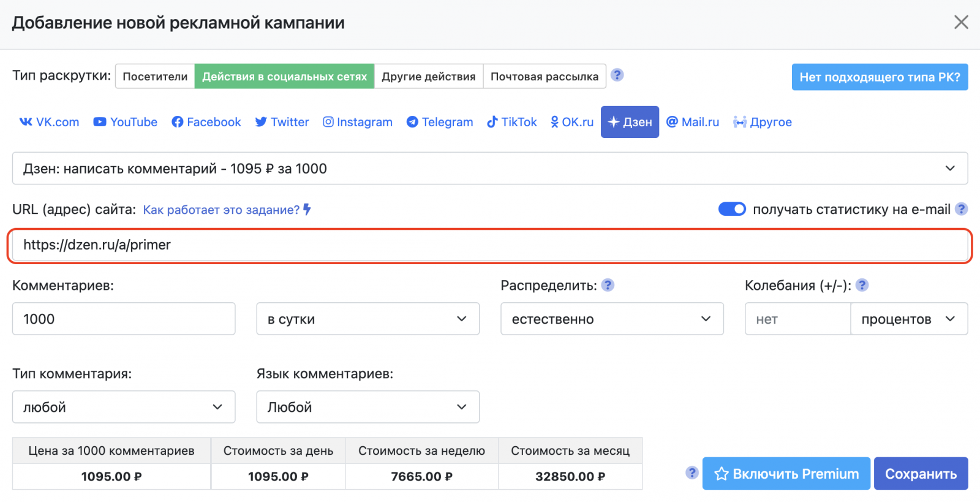Click the help icon left of Включить Premium
This screenshot has width=980, height=502.
point(692,473)
